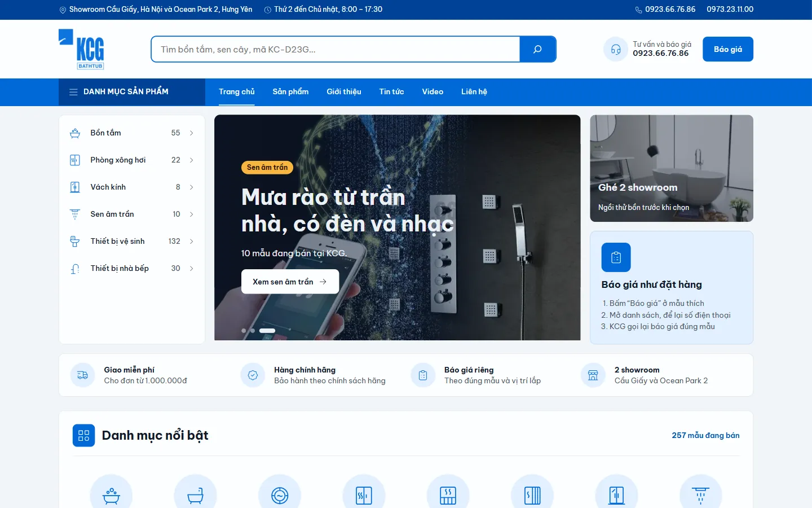Screen dimensions: 812x508
Task: Click the faucet icon beside Thiết bị nhà bếp
Action: coord(75,269)
